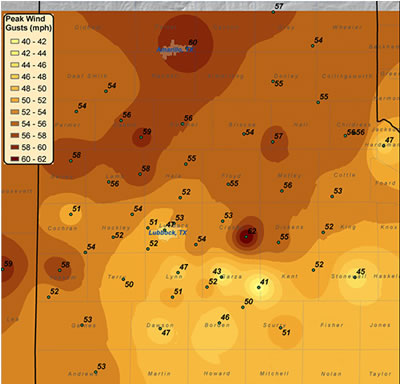
Task: Click the Dawson county label
Action: tap(160, 325)
